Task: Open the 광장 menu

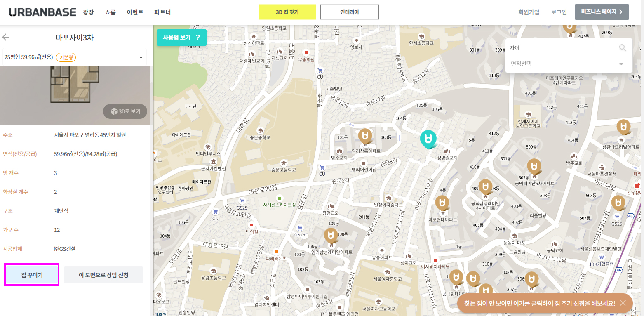Action: click(88, 12)
